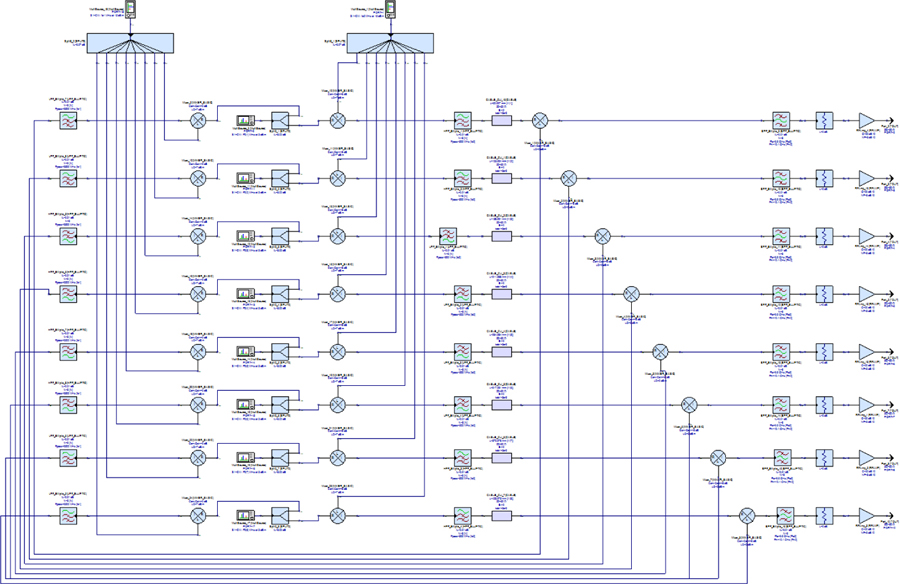Click the third mixer in the top row
The image size is (900, 584).
pyautogui.click(x=540, y=121)
